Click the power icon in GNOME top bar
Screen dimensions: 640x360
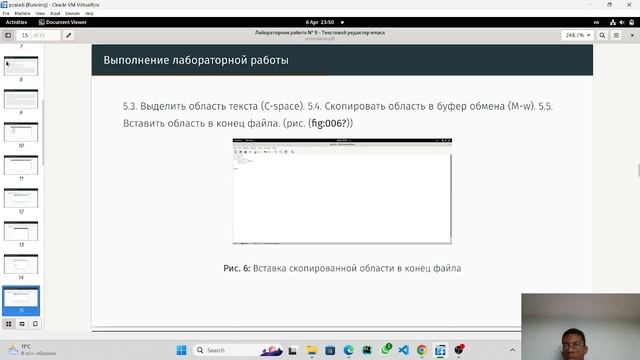(631, 22)
